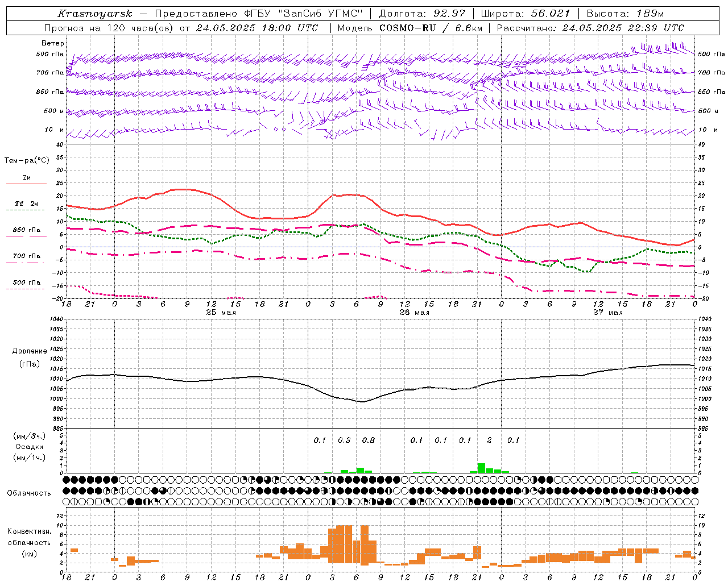Select the ФГБУ "ЗапСиб УГМС" provider text
The height and width of the screenshot is (582, 728).
tap(303, 14)
